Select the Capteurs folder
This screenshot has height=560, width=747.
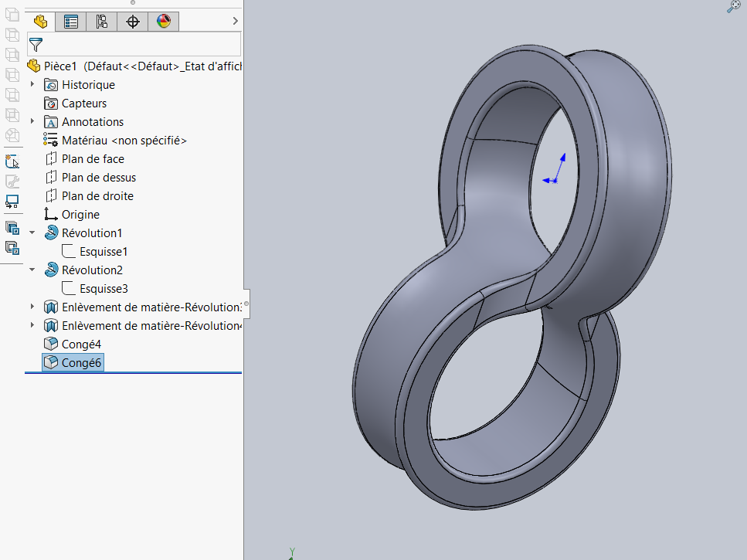pos(83,103)
